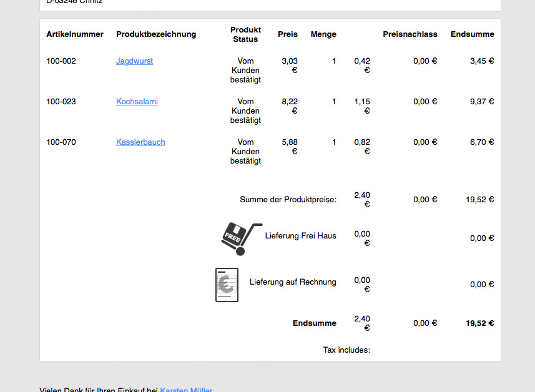Image resolution: width=535 pixels, height=392 pixels.
Task: Click the Menge column header
Action: click(x=323, y=34)
